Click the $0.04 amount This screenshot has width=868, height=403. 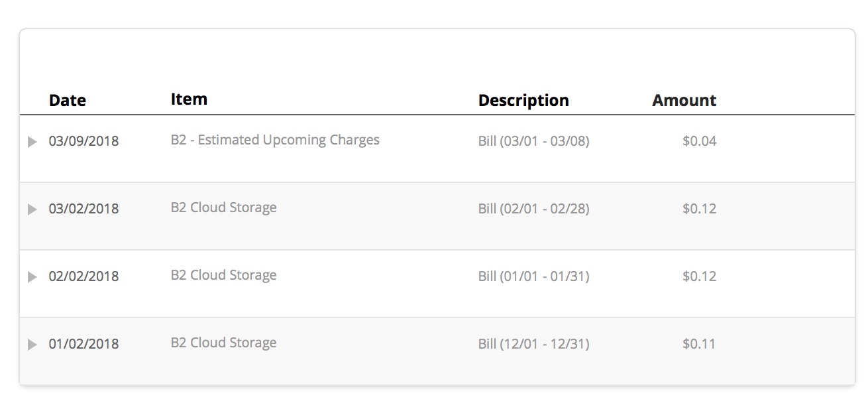699,141
